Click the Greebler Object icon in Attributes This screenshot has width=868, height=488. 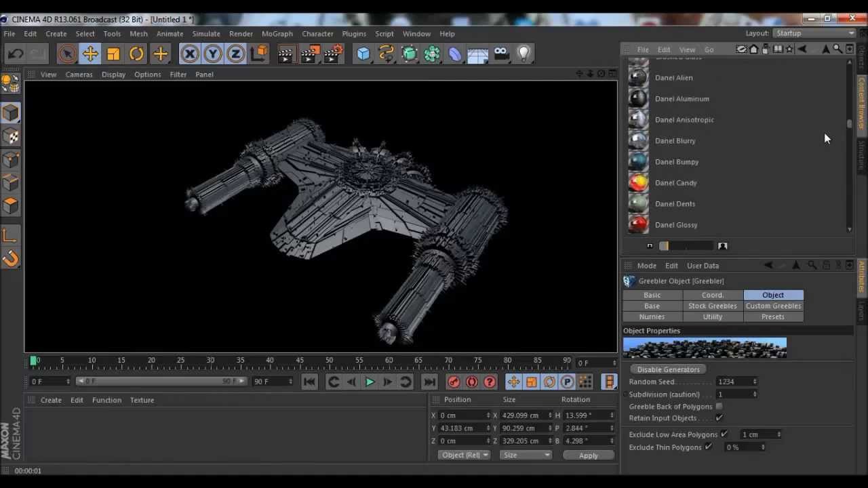[629, 281]
